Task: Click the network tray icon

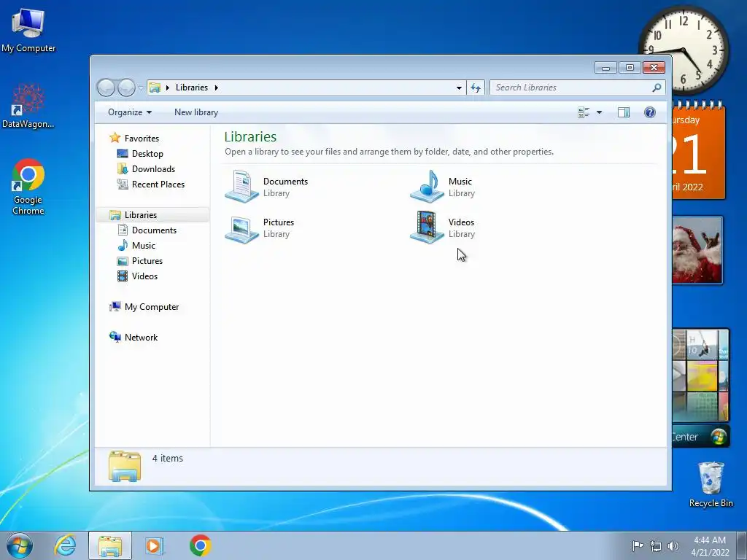Action: click(x=656, y=546)
